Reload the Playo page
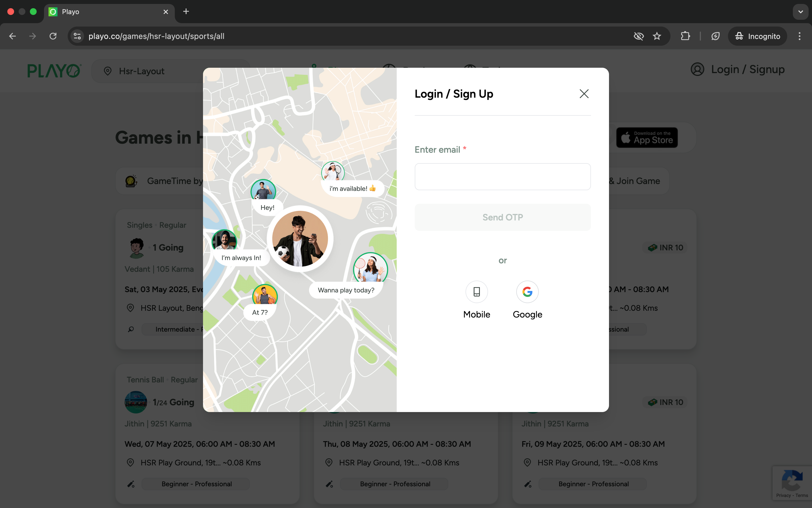812x508 pixels. point(53,36)
